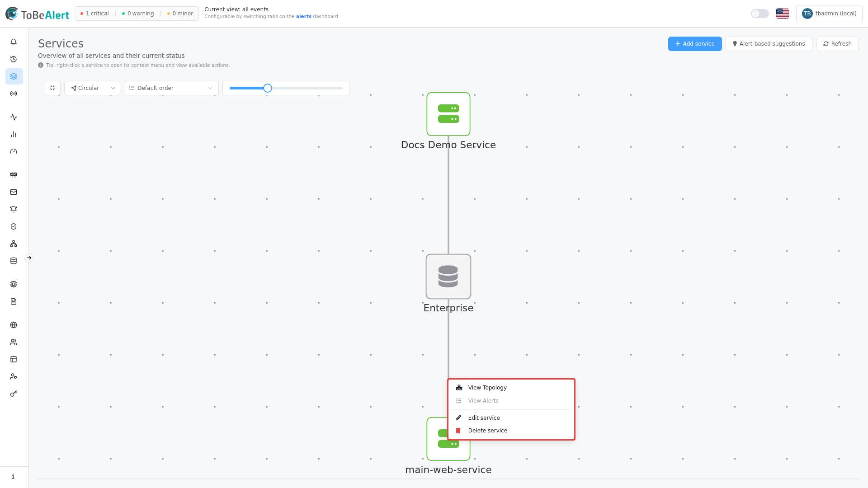
Task: Expand layout options chevron next to Circular
Action: coord(113,88)
